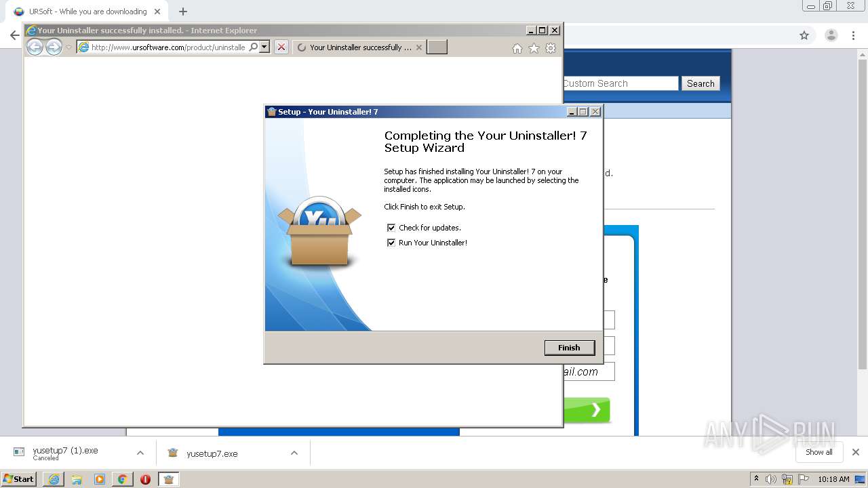This screenshot has width=868, height=488.
Task: Uncheck the 'Run Your Uninstaller!' checkbox
Action: pyautogui.click(x=391, y=243)
